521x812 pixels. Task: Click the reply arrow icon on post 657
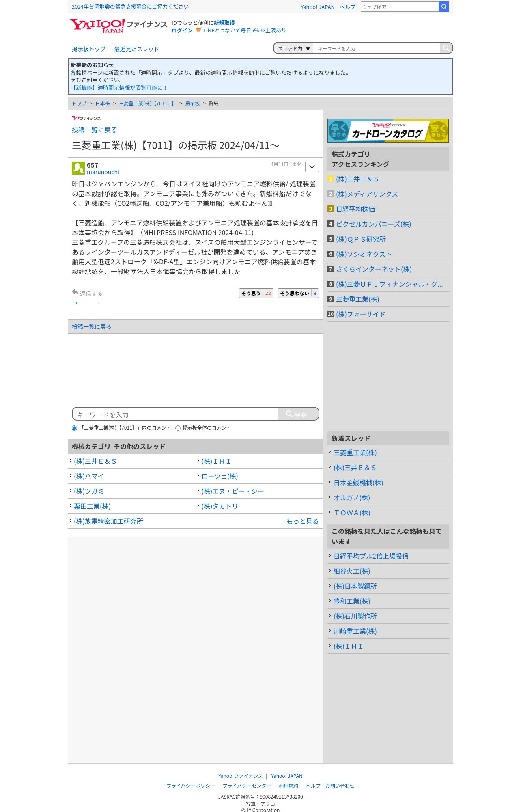pos(75,292)
